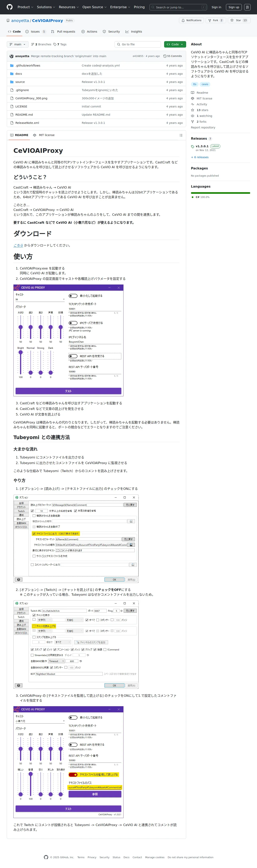Open the appearance settings icon in the header
This screenshot has height=868, width=257.
pyautogui.click(x=247, y=7)
